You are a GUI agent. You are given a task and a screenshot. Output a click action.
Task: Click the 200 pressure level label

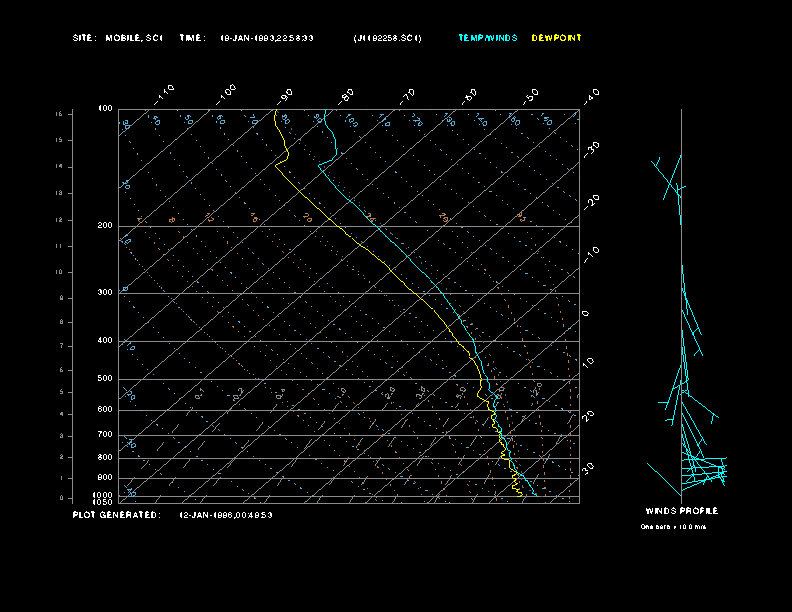(x=105, y=226)
